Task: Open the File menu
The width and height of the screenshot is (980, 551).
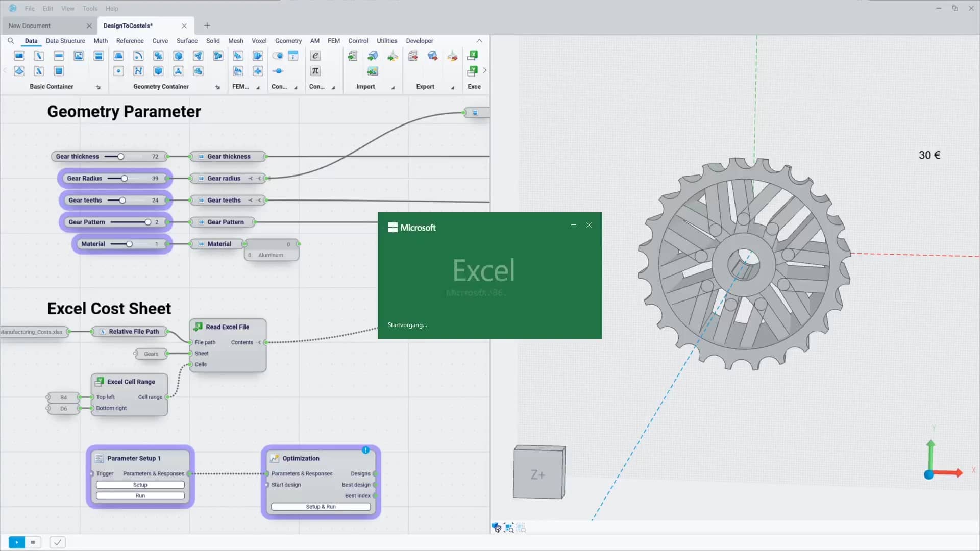Action: [x=30, y=8]
